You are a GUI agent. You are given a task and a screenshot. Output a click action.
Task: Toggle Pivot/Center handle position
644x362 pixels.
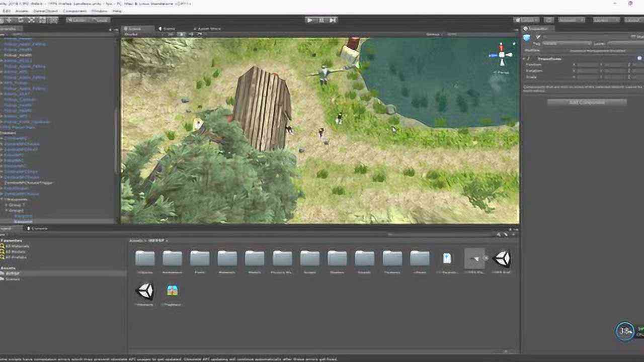click(x=77, y=20)
